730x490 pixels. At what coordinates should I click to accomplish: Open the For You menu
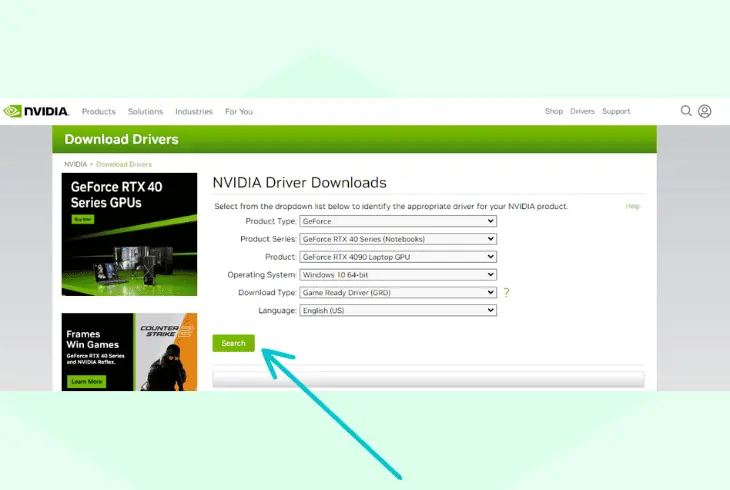click(x=239, y=111)
